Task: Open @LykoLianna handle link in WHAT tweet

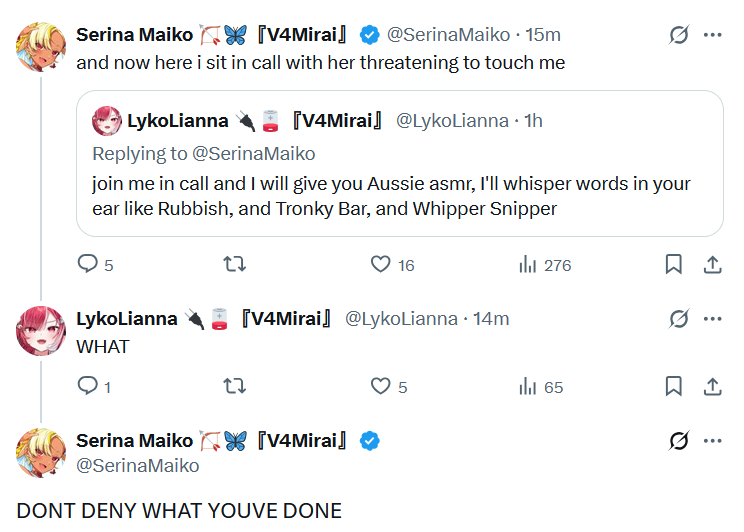Action: pyautogui.click(x=401, y=319)
